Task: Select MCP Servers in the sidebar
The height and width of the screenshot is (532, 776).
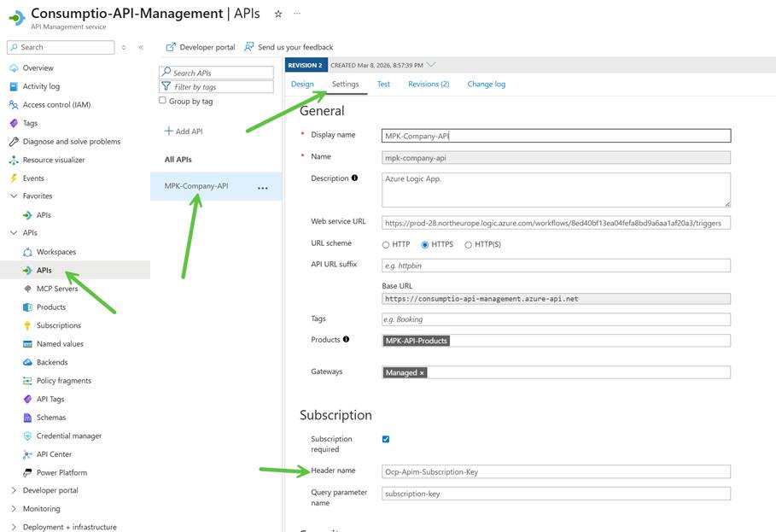Action: (57, 289)
